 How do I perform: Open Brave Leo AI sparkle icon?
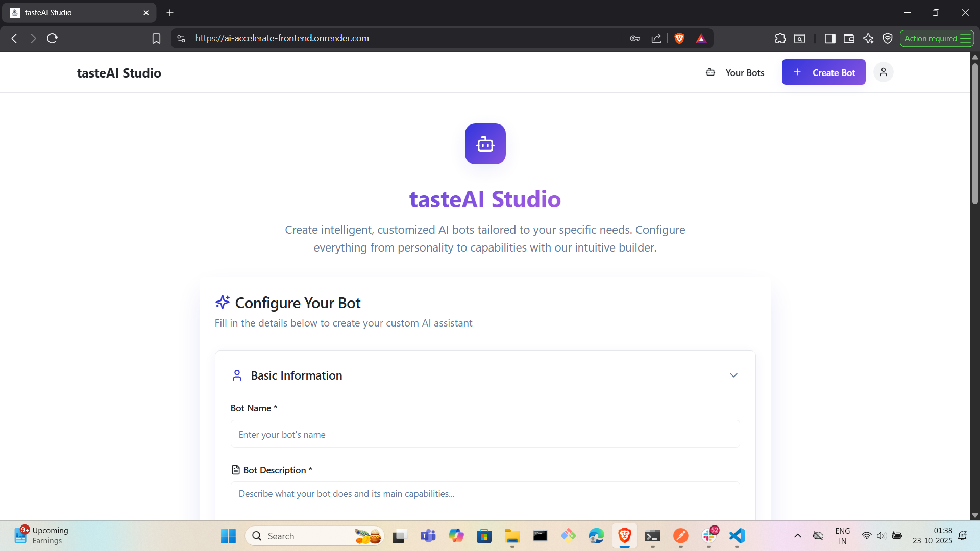[868, 38]
